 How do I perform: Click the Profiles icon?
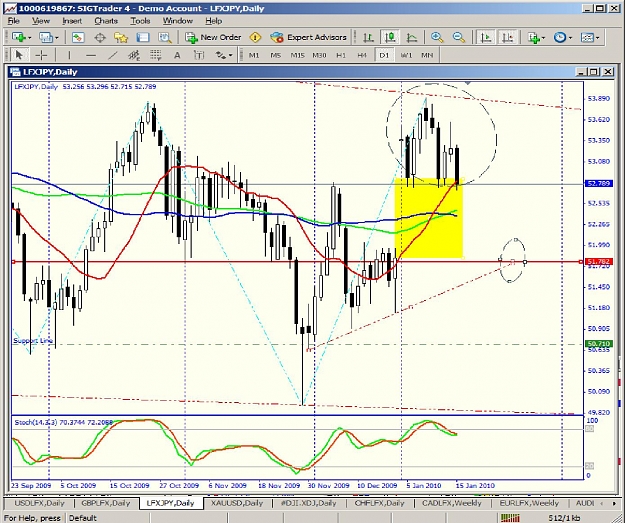[x=45, y=37]
